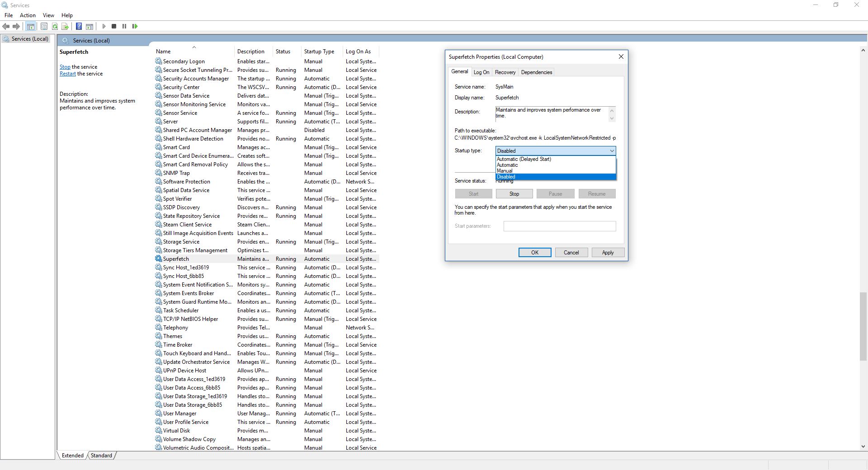Click the Restart Service toolbar icon

135,26
